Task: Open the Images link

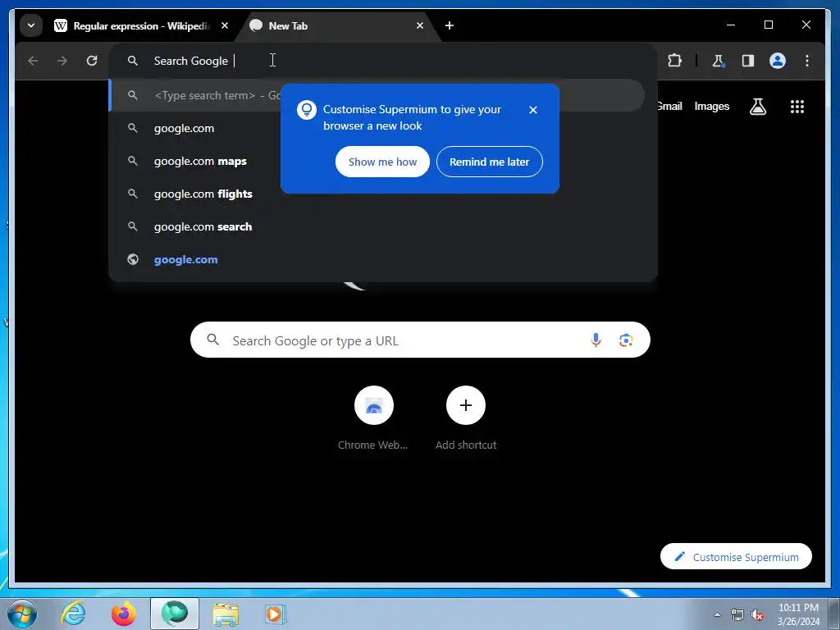Action: coord(711,106)
